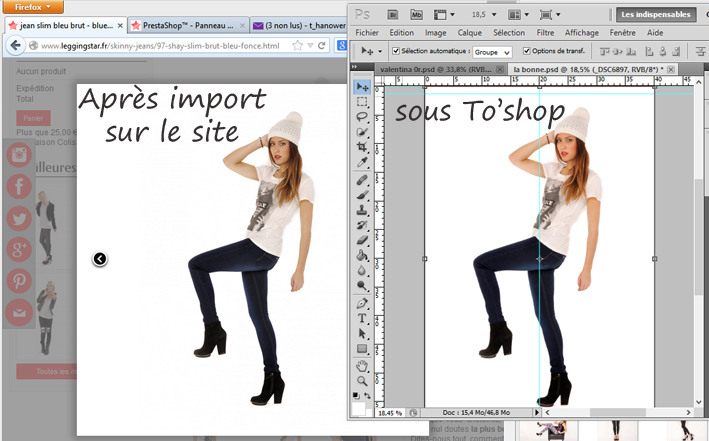Select the Eyedropper tool
The width and height of the screenshot is (709, 441).
click(x=362, y=162)
